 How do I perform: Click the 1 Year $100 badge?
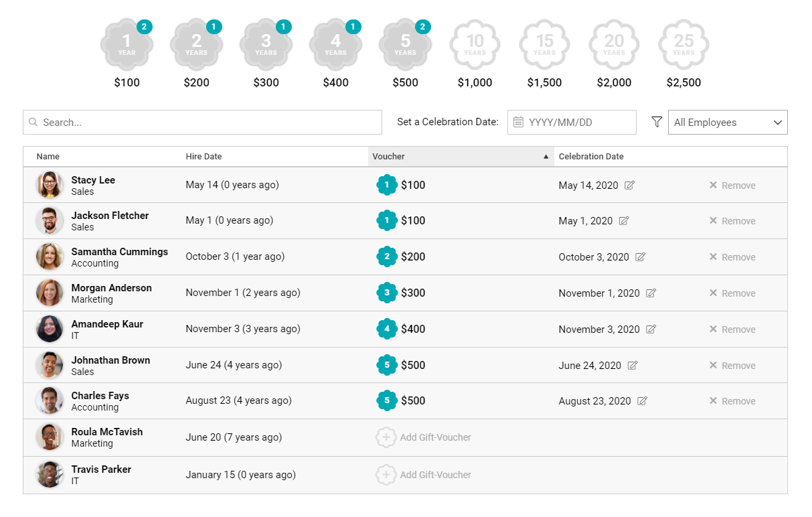point(127,46)
